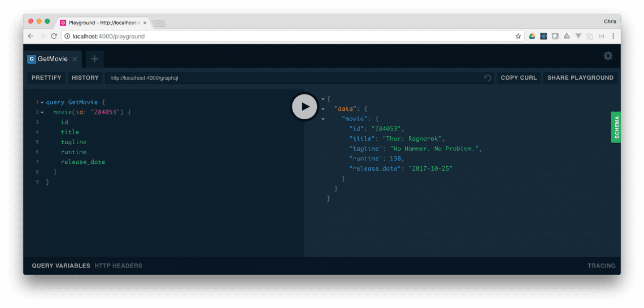644x308 pixels.
Task: Fold the movie field block on line 2
Action: (42, 112)
